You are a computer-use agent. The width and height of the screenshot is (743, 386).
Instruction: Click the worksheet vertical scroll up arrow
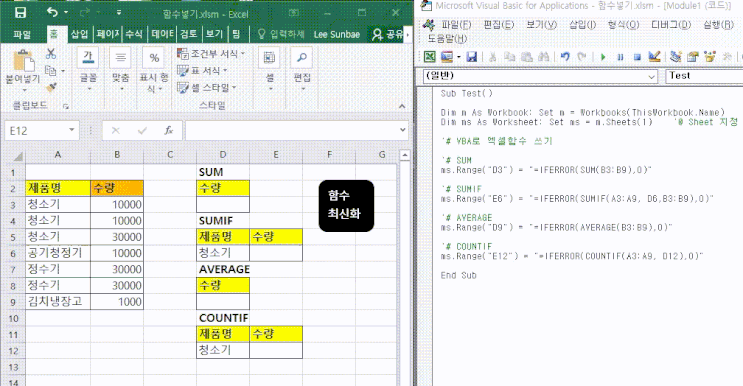pyautogui.click(x=405, y=155)
